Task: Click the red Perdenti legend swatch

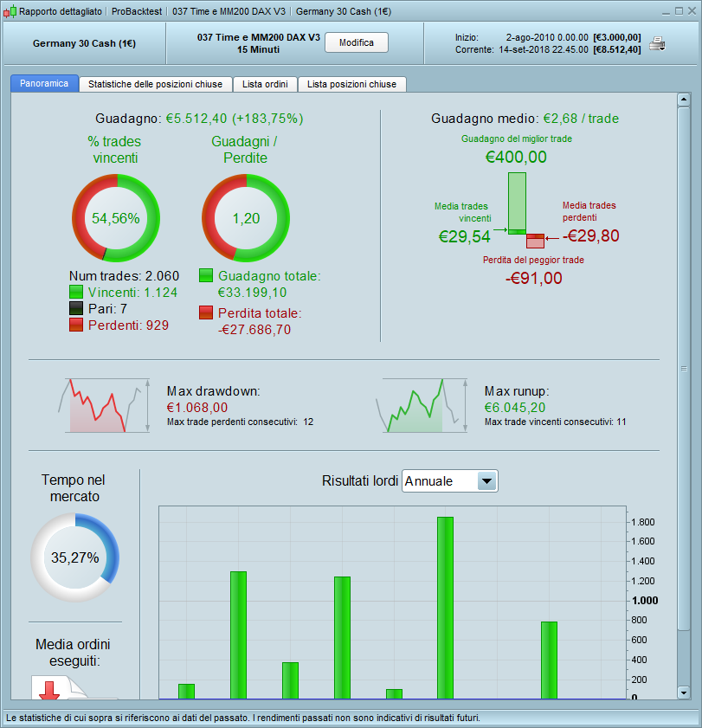Action: pos(75,325)
